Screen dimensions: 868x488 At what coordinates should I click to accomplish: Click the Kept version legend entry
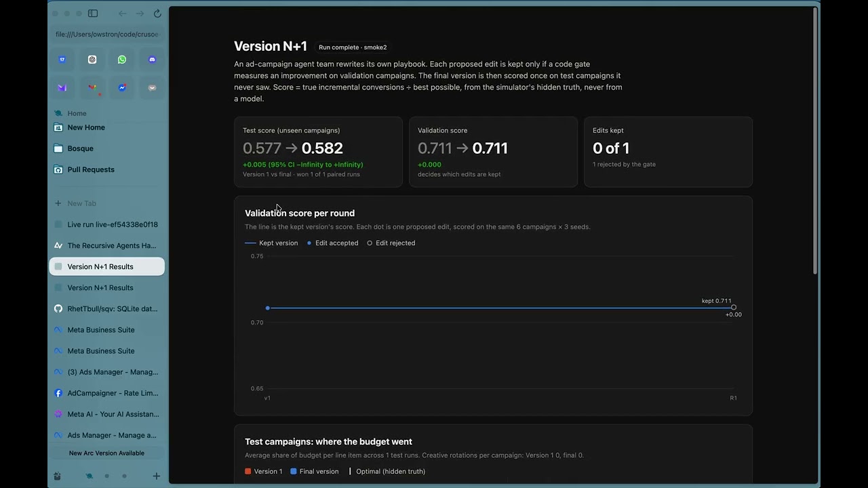(271, 243)
